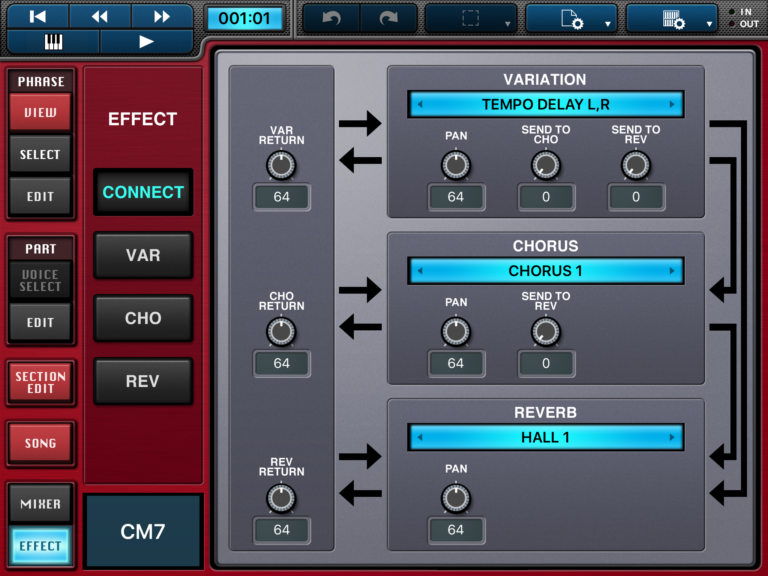768x576 pixels.
Task: Open the CHORUS 1 type selector
Action: click(546, 271)
